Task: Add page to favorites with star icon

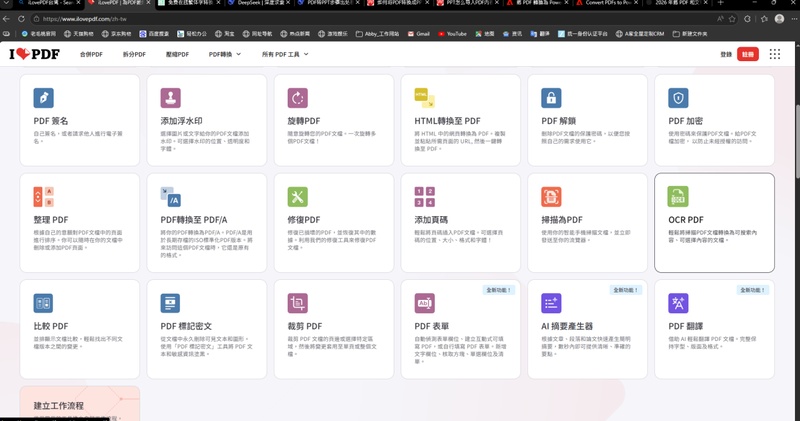Action: [x=732, y=19]
